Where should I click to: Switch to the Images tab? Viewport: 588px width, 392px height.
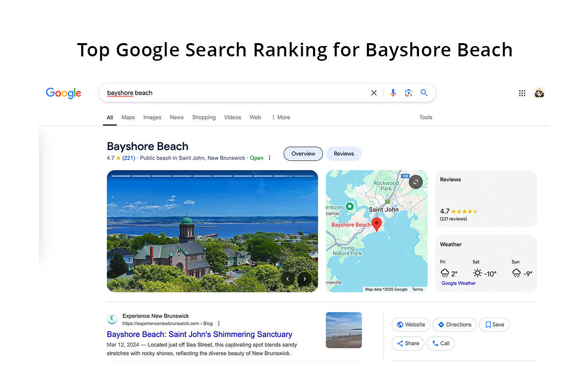click(152, 117)
